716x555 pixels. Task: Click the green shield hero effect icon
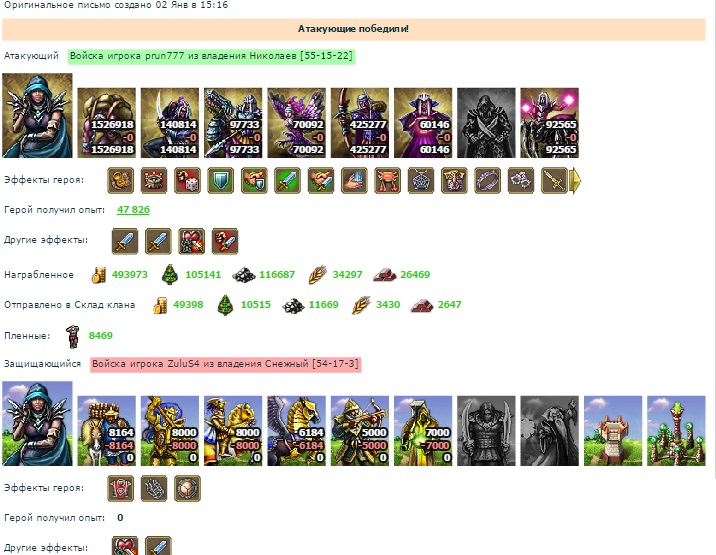(221, 180)
